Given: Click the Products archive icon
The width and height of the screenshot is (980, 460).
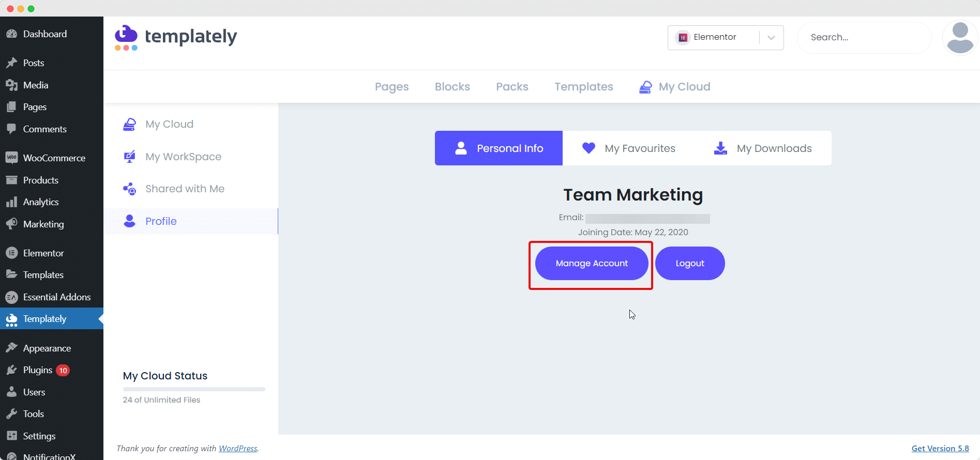Looking at the screenshot, I should click(x=11, y=180).
